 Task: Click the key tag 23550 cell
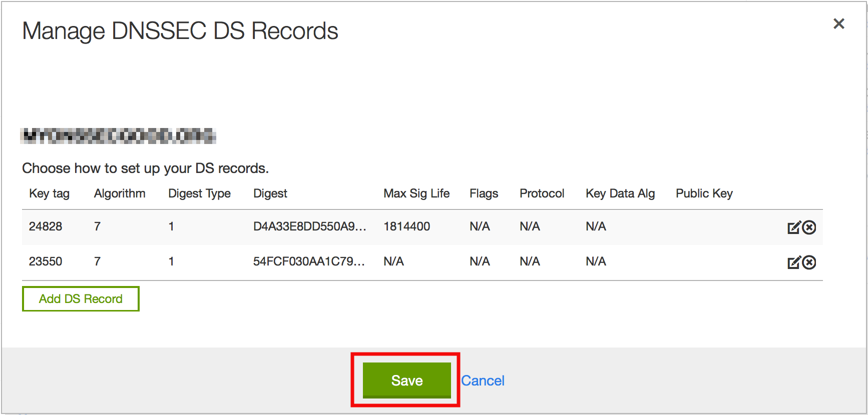click(x=46, y=261)
